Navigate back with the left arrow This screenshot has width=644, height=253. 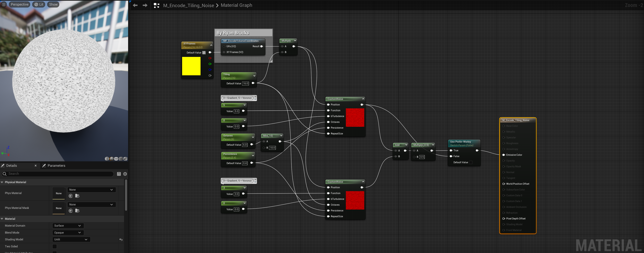[135, 5]
